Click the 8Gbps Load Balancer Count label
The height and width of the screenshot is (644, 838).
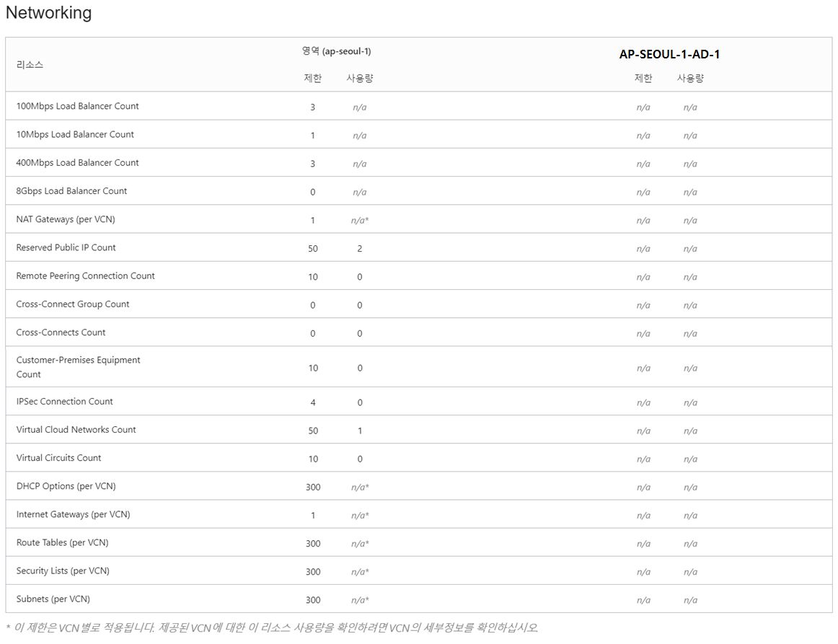71,191
